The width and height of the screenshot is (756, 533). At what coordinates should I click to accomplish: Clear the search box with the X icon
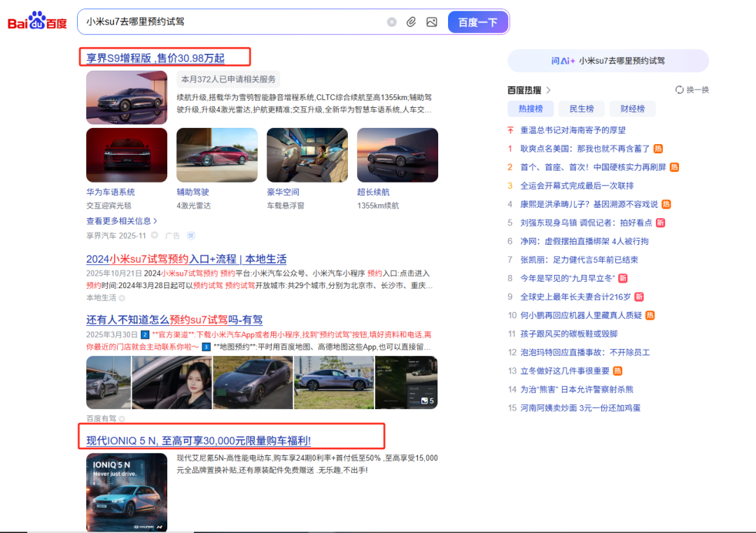coord(391,21)
